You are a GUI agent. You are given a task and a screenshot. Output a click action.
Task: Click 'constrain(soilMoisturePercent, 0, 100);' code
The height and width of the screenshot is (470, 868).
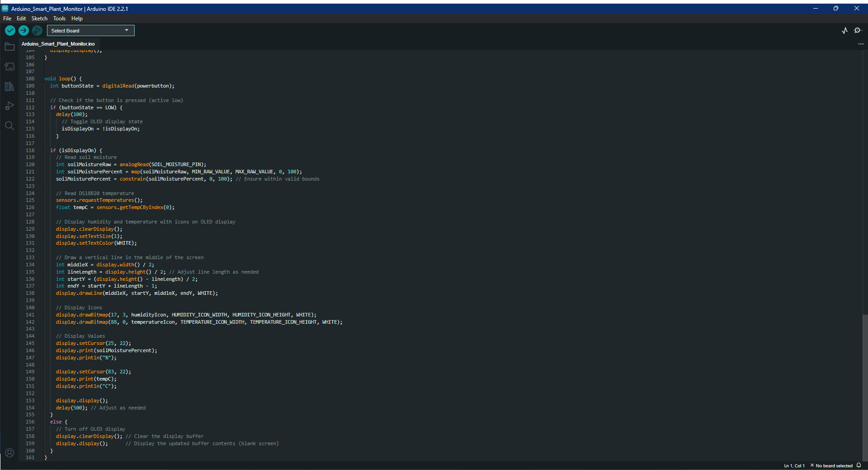click(x=176, y=179)
